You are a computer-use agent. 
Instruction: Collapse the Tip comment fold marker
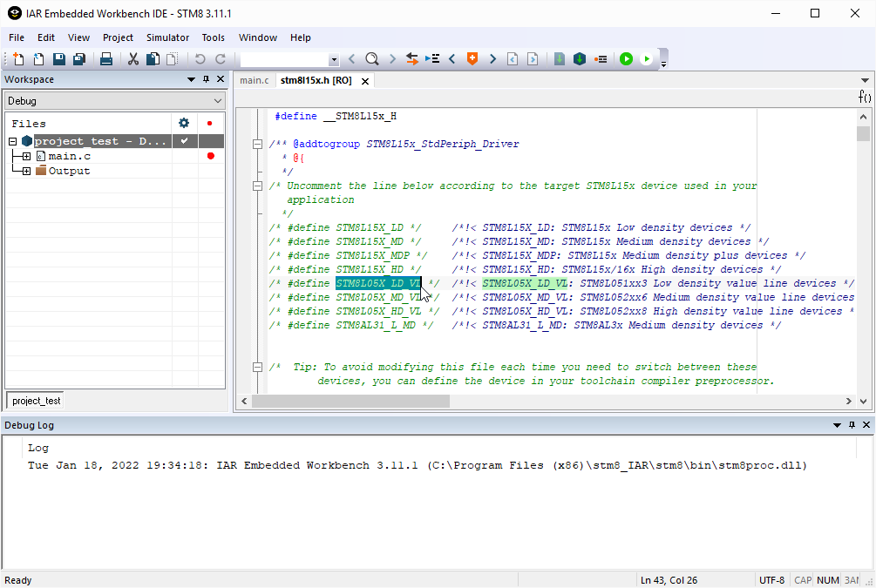[x=257, y=367]
